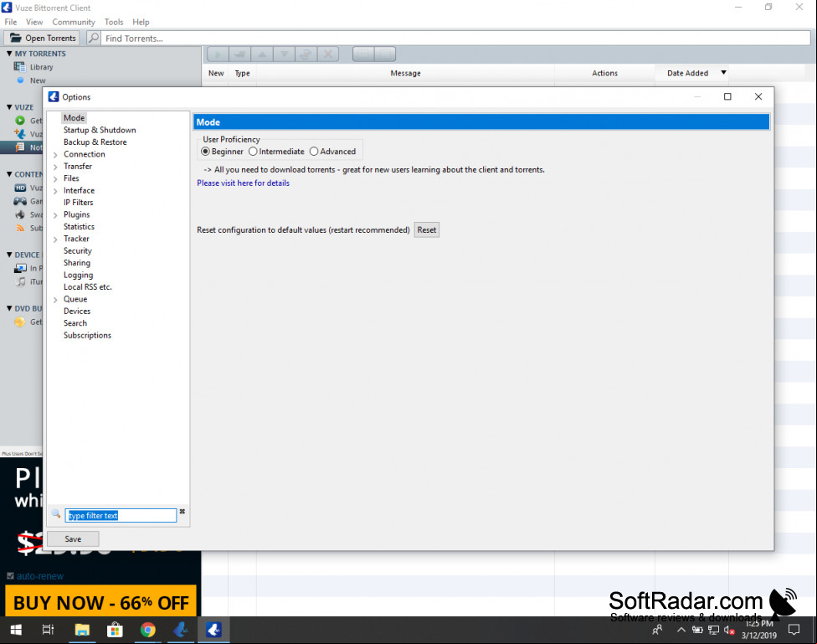Open File Explorer from the taskbar
Screen dimensions: 817x644
pyautogui.click(x=82, y=630)
